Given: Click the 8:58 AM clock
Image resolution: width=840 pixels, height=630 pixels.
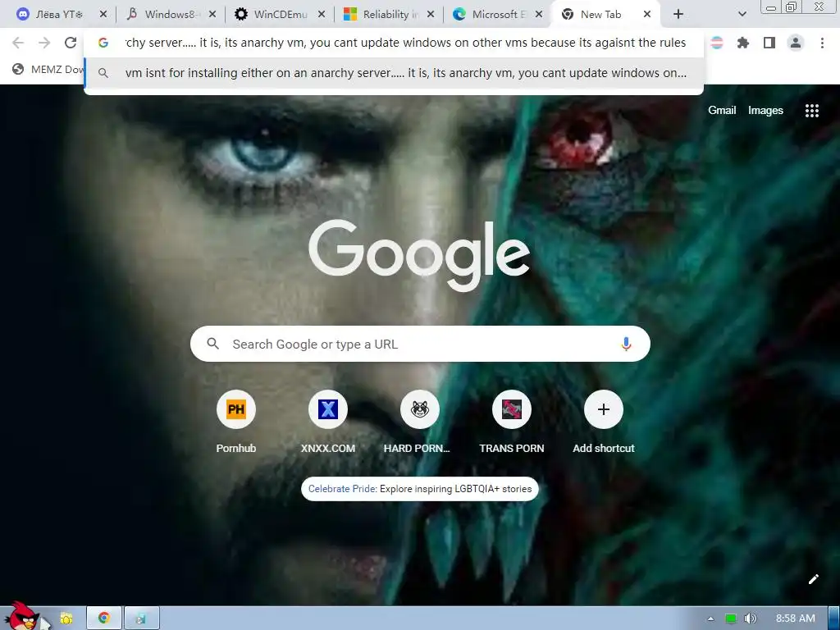Looking at the screenshot, I should (796, 619).
